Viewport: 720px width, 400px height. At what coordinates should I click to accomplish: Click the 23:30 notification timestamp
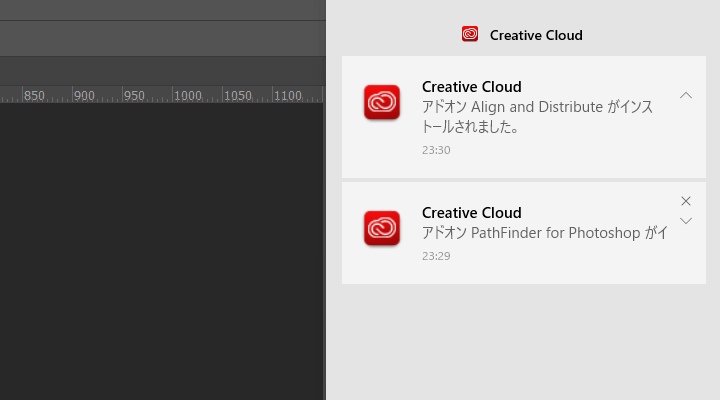(436, 150)
